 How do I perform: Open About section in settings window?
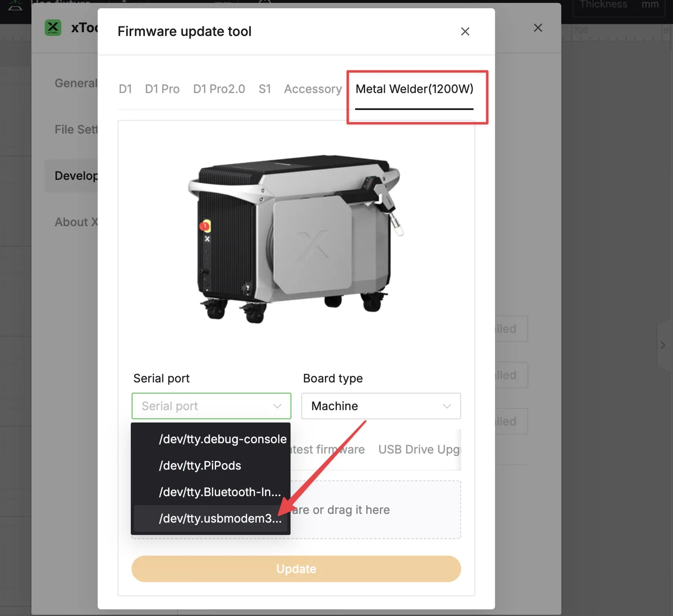(76, 222)
